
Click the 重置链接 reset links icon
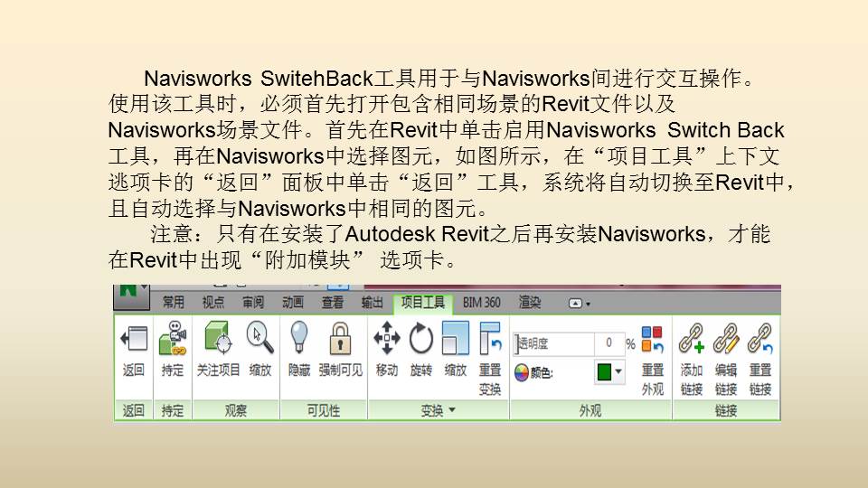760,338
